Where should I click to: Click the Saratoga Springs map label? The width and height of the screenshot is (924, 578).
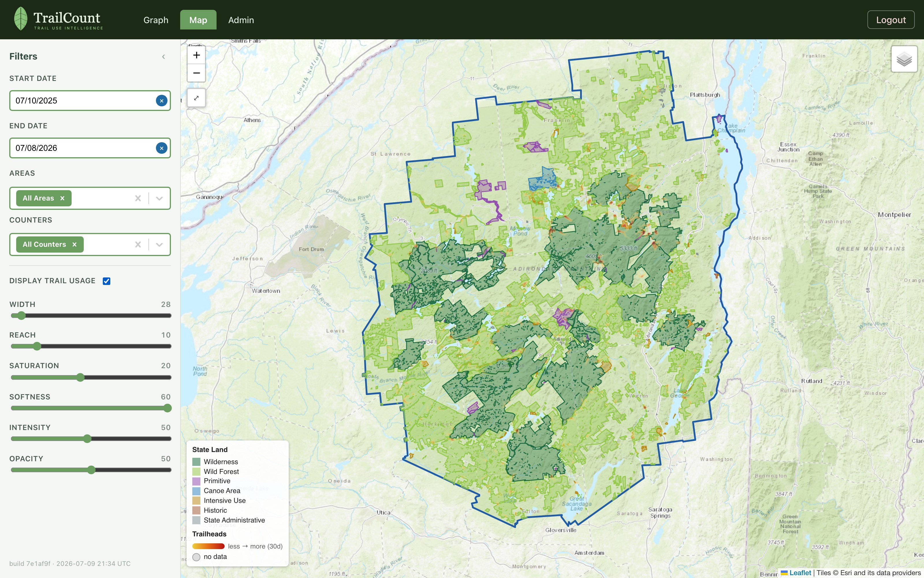pyautogui.click(x=660, y=513)
